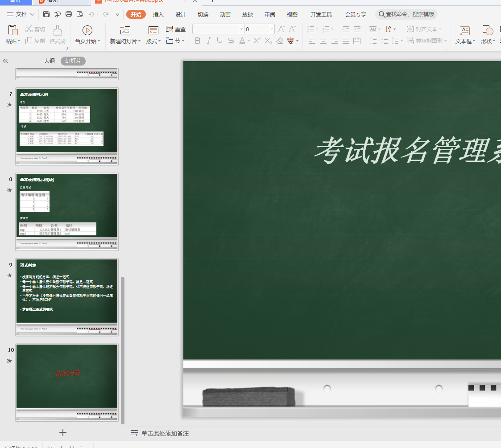Screen dimensions: 501x448
Task: Click the Layout (版式) icon
Action: tap(153, 30)
